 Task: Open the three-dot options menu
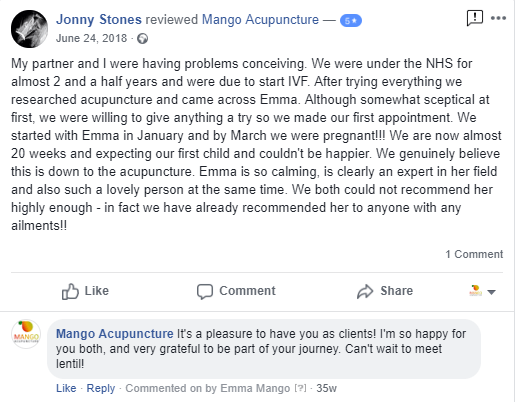click(498, 18)
